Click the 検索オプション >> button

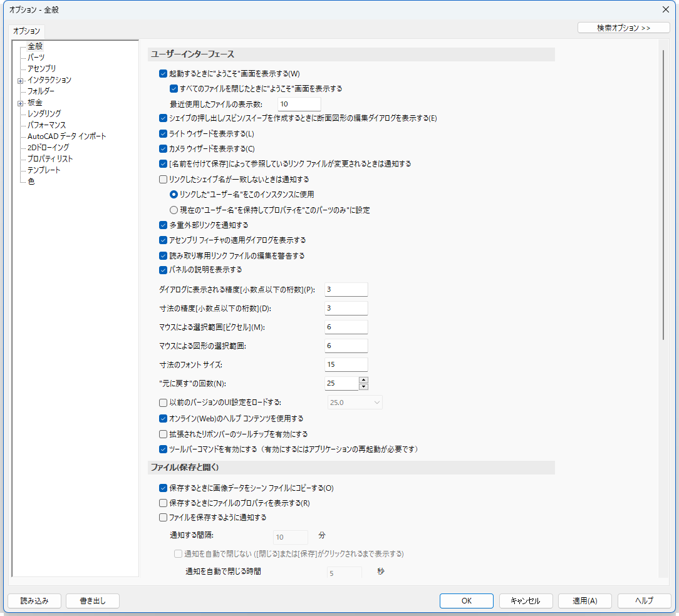pyautogui.click(x=623, y=28)
